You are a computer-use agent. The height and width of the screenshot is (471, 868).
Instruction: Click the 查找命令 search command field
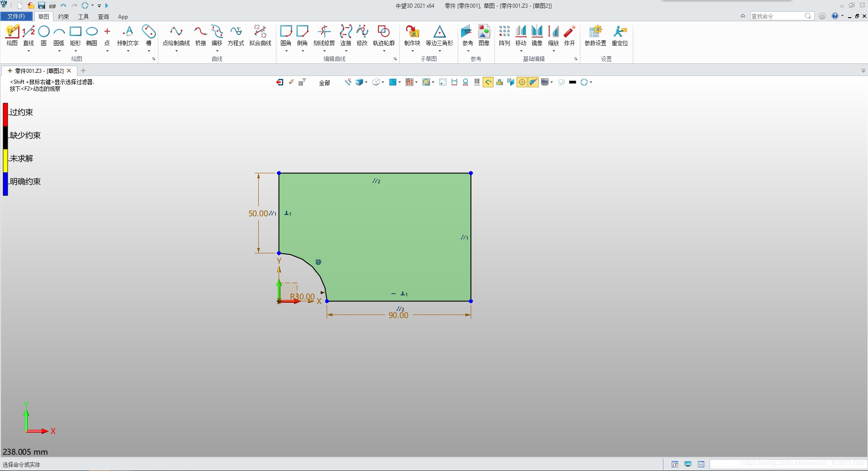(782, 16)
